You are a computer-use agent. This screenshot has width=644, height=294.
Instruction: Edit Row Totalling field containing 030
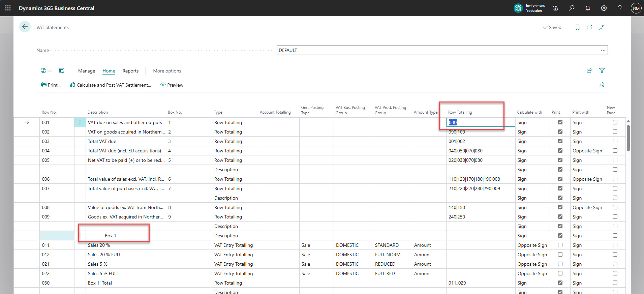click(x=481, y=122)
